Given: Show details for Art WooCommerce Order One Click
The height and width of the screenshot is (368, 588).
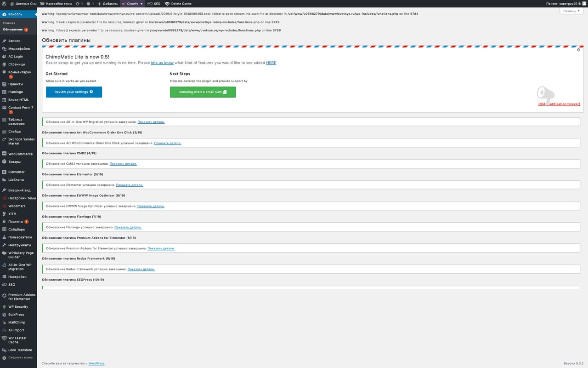Looking at the screenshot, I should point(168,143).
